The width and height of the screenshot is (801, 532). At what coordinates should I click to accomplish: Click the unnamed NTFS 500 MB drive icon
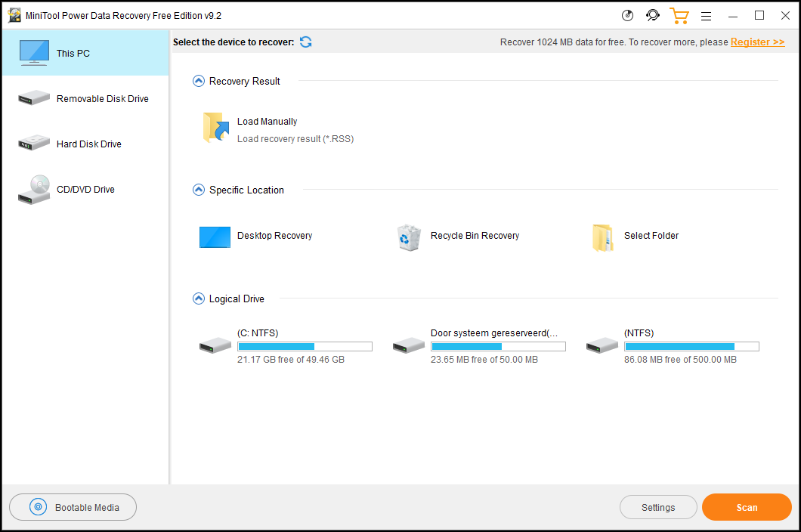(x=602, y=345)
